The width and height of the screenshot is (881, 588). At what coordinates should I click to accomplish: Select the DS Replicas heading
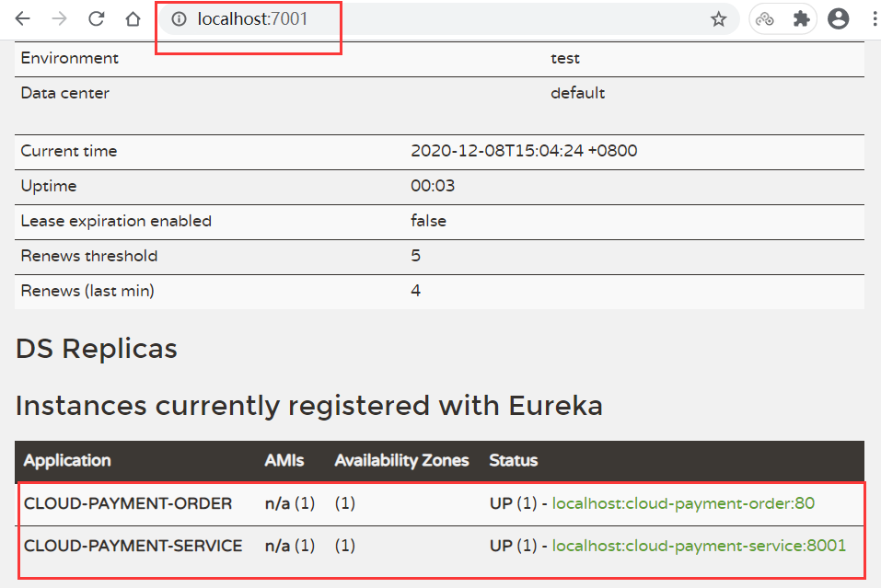point(97,348)
